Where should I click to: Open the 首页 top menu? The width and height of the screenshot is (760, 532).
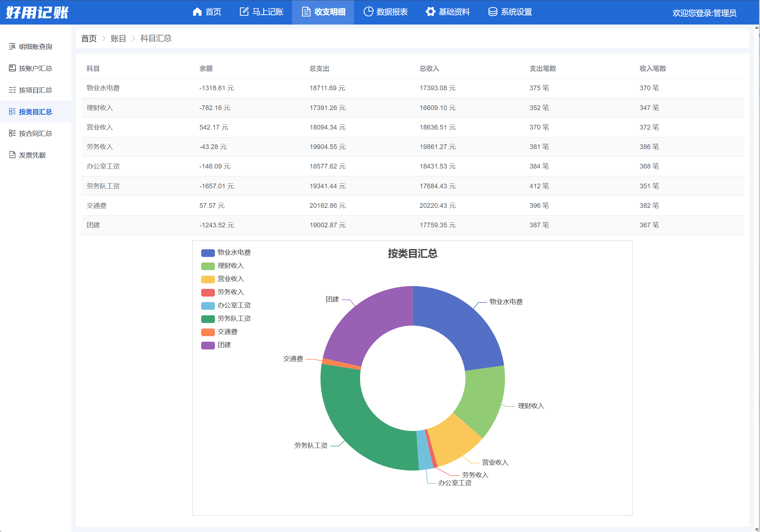[x=207, y=12]
